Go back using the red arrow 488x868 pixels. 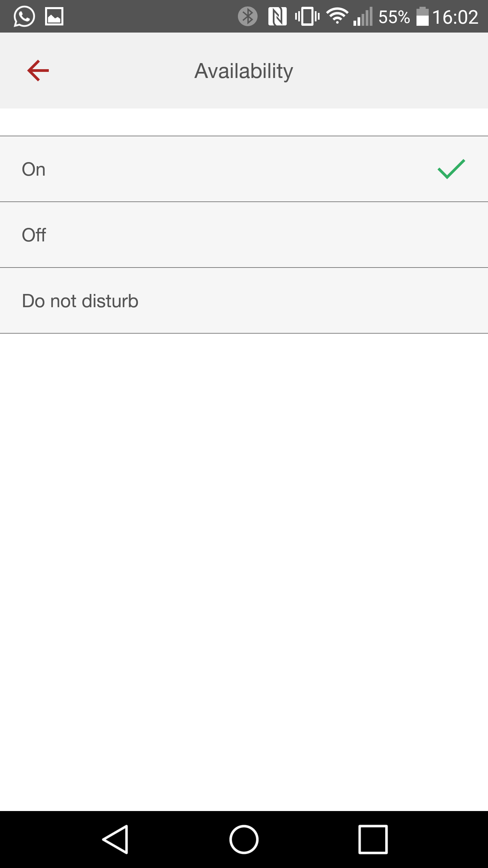(37, 71)
